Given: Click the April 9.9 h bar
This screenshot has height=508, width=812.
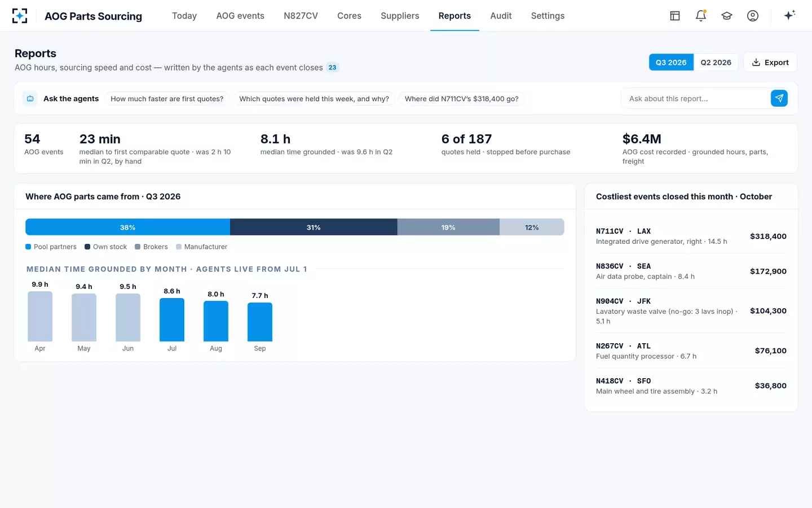Looking at the screenshot, I should pos(40,317).
